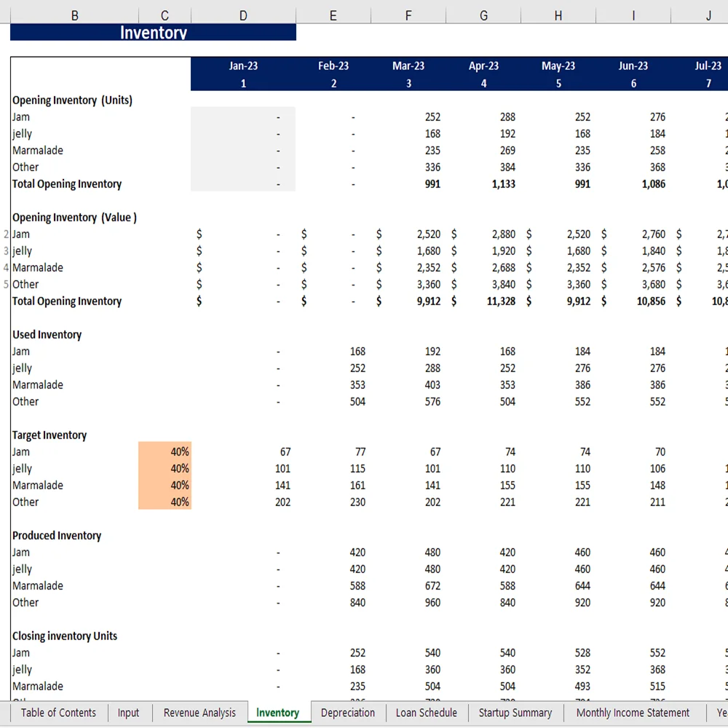Select the Total Opening Inventory label cell
This screenshot has width=728, height=728.
click(x=67, y=183)
